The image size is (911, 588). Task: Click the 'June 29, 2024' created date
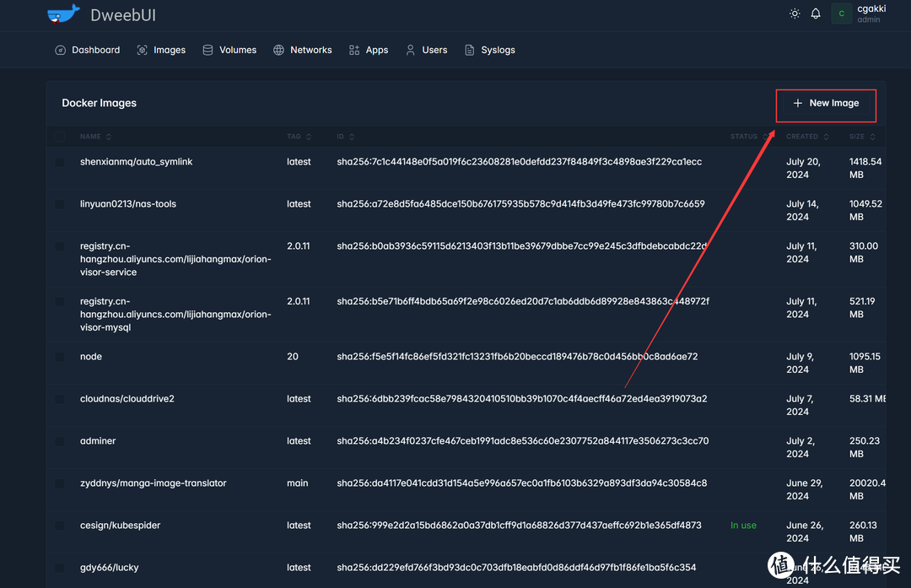point(805,489)
